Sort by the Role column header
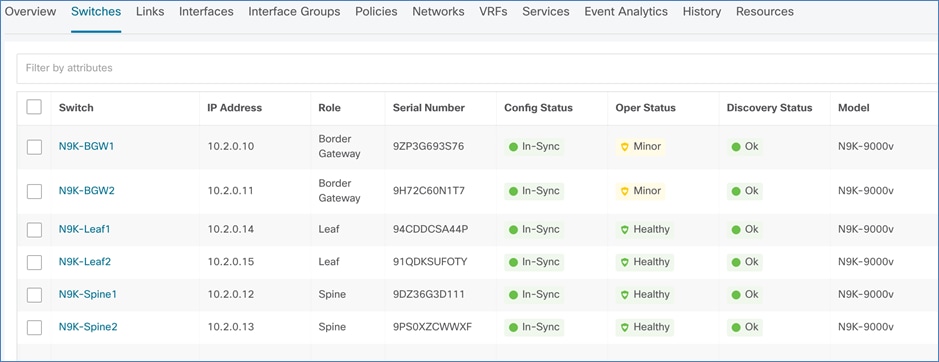Screen dimensions: 939x362 tap(329, 108)
